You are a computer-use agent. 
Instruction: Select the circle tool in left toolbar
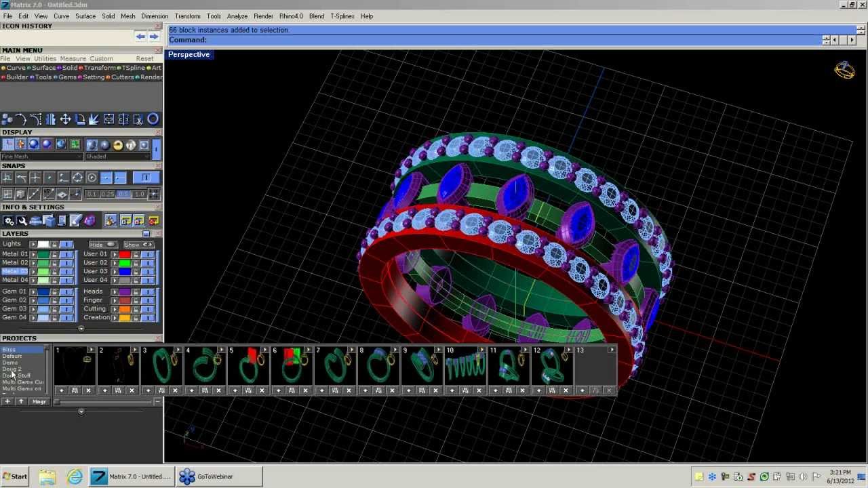[x=153, y=119]
